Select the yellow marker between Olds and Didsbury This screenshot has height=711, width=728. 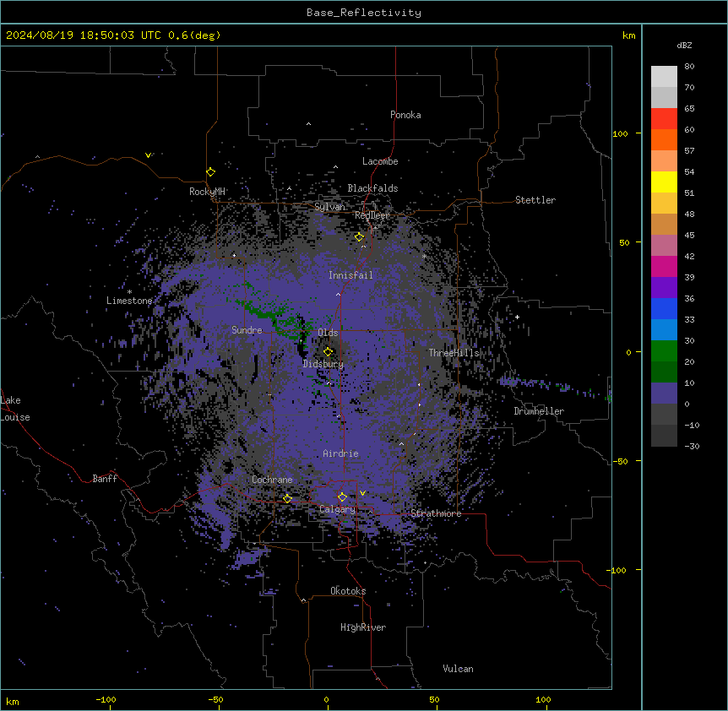[x=328, y=351]
